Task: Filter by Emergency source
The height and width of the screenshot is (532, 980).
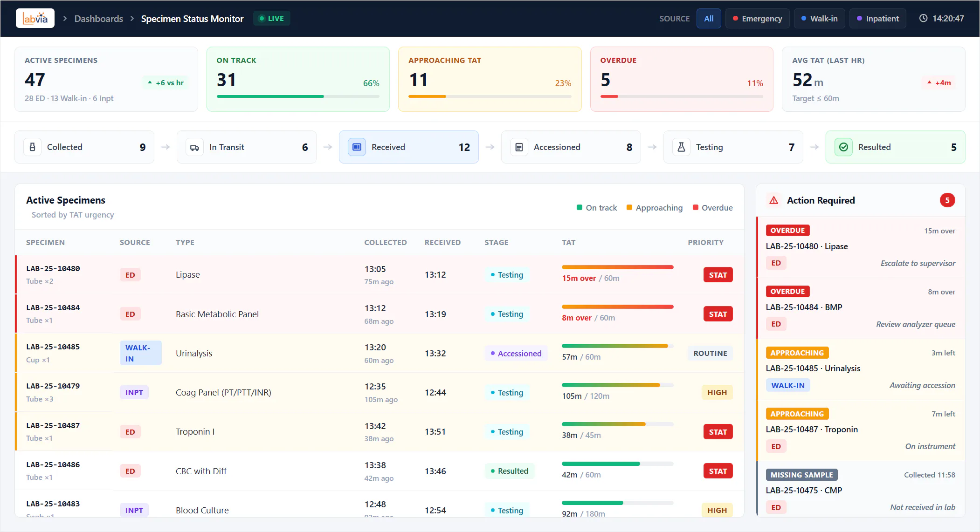Action: pyautogui.click(x=757, y=19)
